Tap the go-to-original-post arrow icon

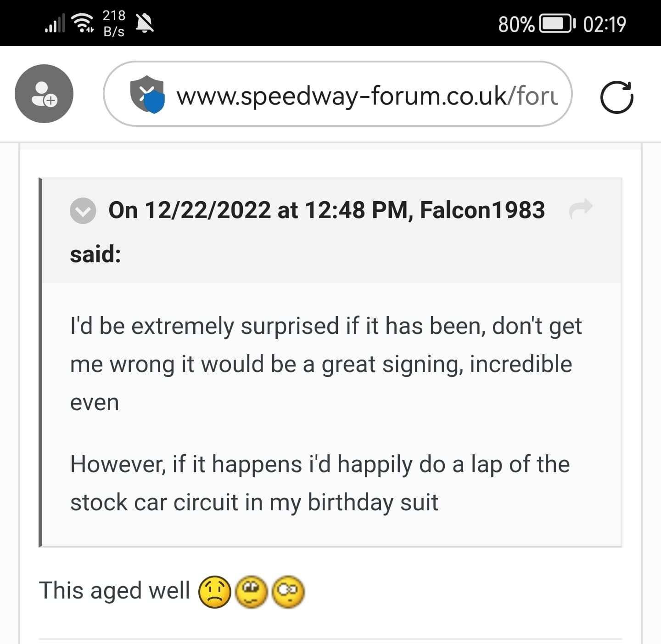(x=581, y=209)
